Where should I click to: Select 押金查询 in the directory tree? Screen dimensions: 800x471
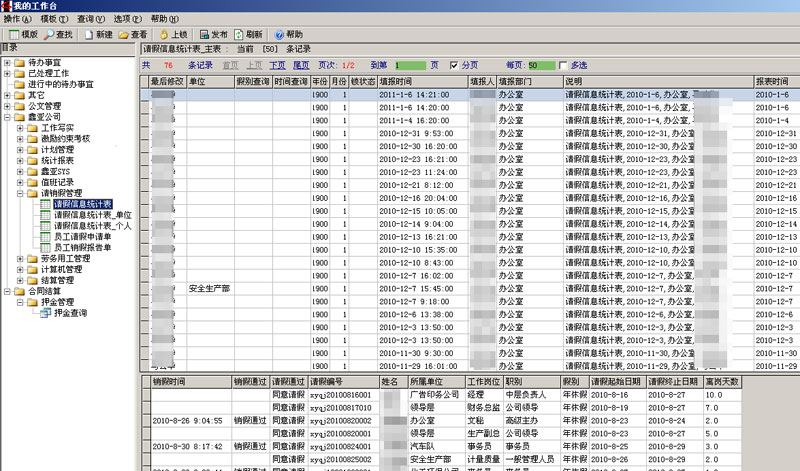point(70,313)
